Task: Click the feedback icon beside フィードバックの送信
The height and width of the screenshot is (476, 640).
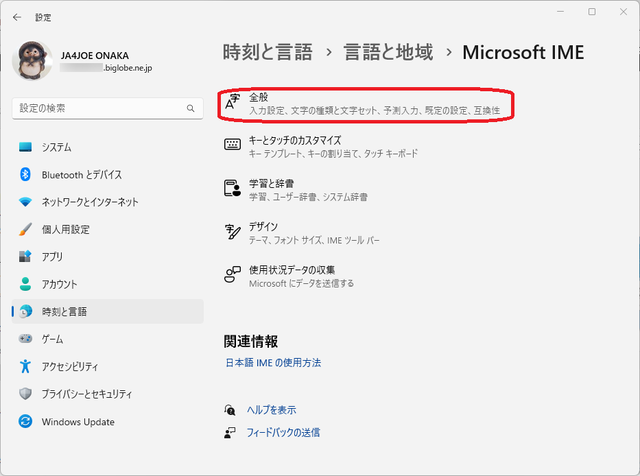Action: [230, 433]
